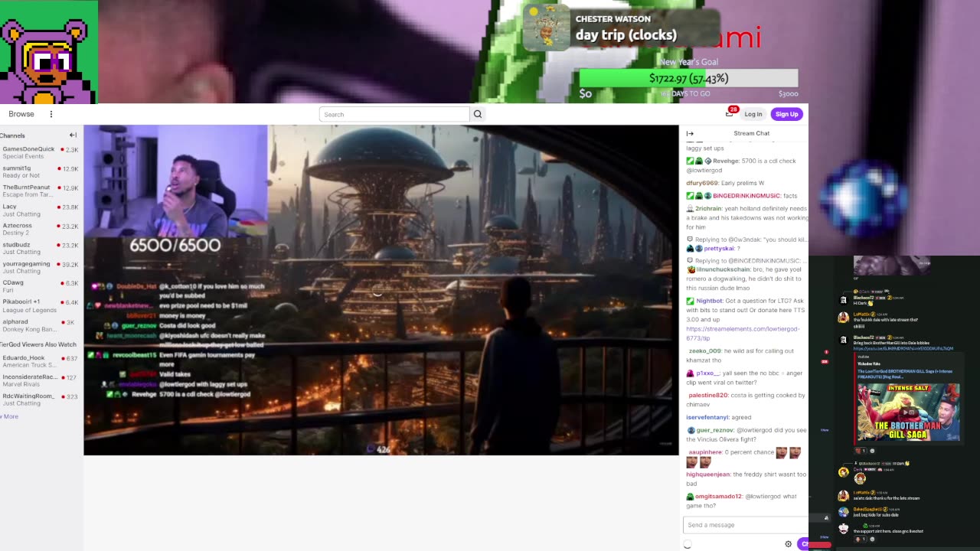The image size is (980, 551).
Task: Expand the More channels link
Action: click(10, 416)
